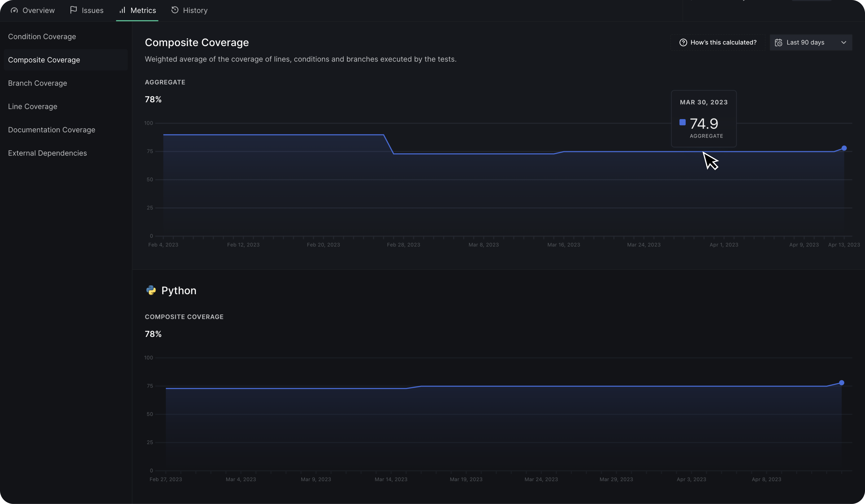
Task: Open Line Coverage in sidebar
Action: click(x=33, y=106)
